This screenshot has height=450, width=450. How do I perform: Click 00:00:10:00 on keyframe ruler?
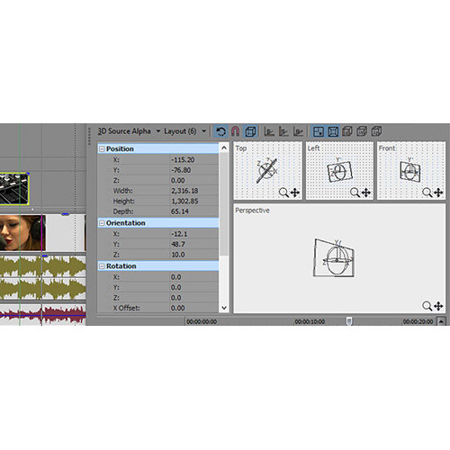click(x=310, y=322)
